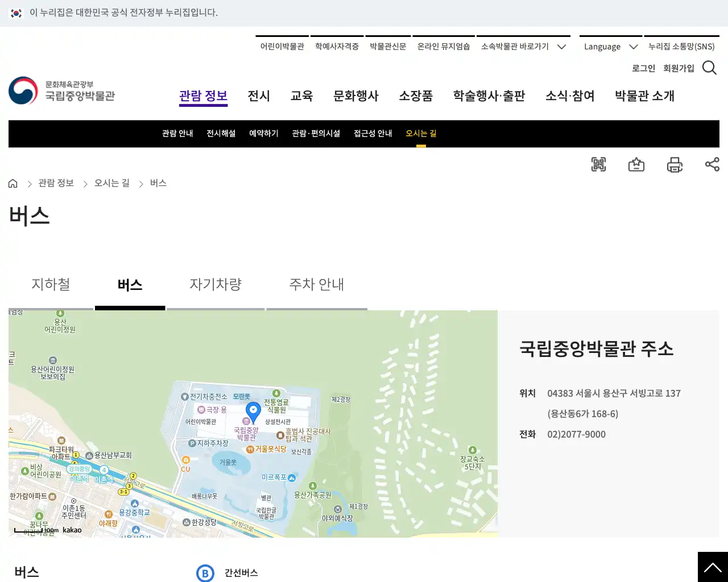Click 오시는 길 in the breadcrumb
This screenshot has width=728, height=582.
coord(112,183)
